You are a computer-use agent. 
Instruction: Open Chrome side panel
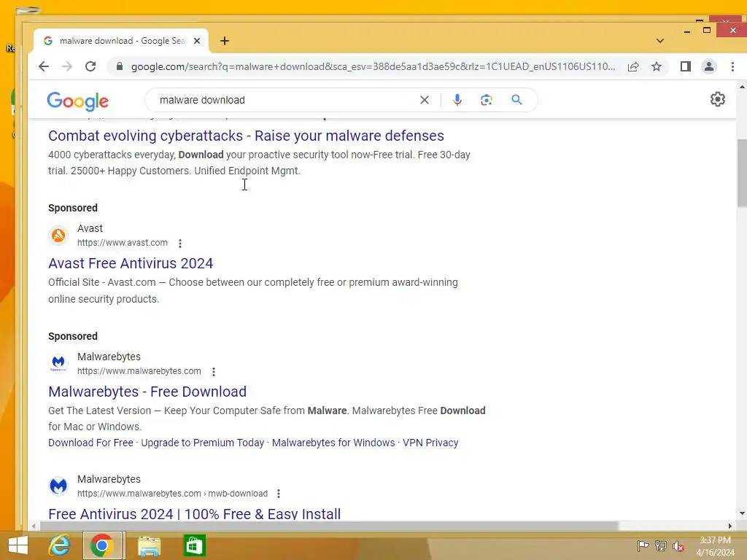tap(686, 66)
